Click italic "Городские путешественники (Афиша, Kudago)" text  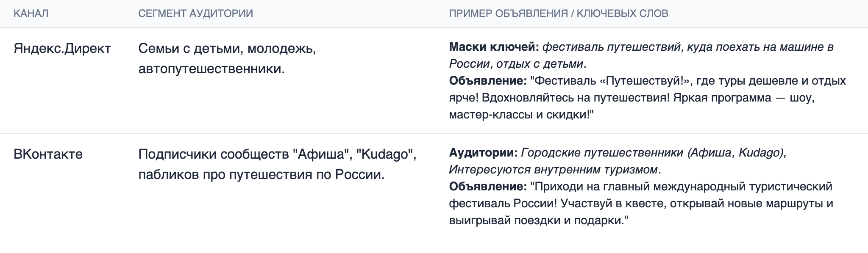coord(653,152)
